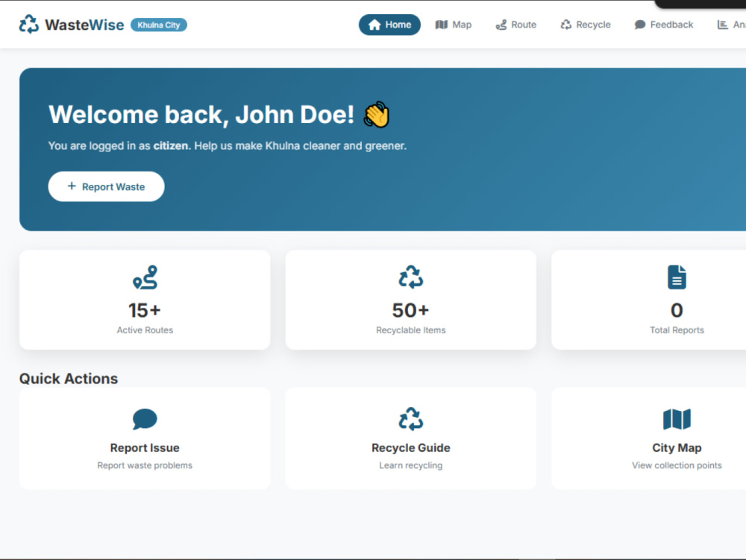Click 'Report waste problems' subtitle

coord(145,465)
